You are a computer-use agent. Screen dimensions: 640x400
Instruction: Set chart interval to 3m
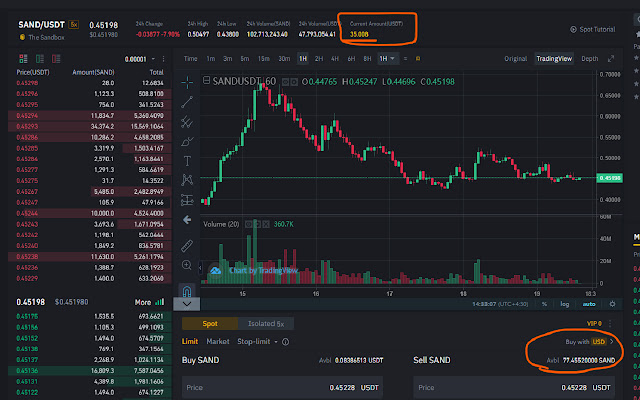click(x=228, y=59)
